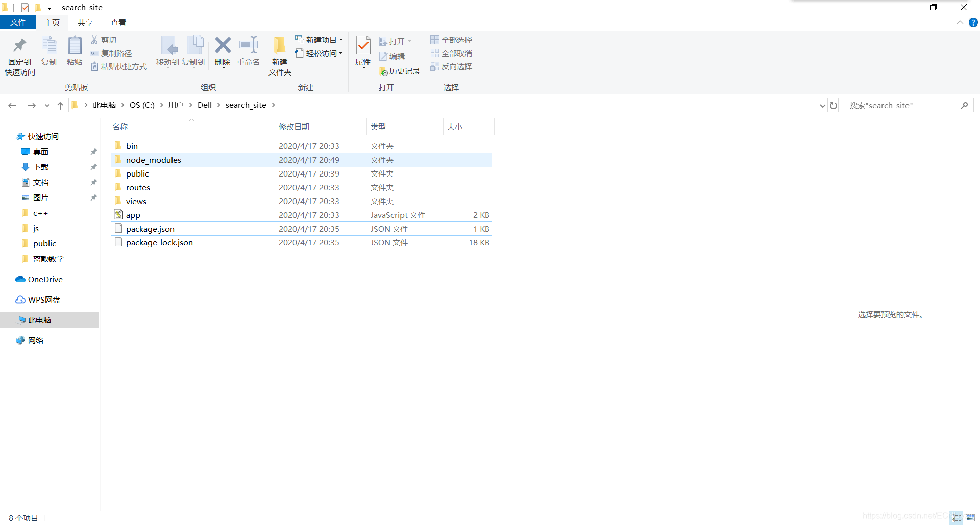Open Copy to (复制到) menu
The width and height of the screenshot is (980, 525).
coord(193,52)
